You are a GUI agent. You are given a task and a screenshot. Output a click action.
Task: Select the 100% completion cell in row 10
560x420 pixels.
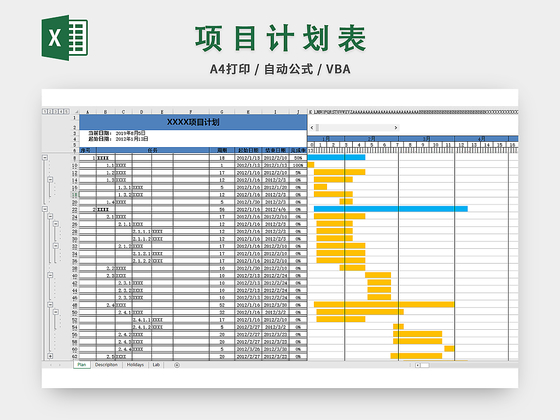tap(298, 165)
